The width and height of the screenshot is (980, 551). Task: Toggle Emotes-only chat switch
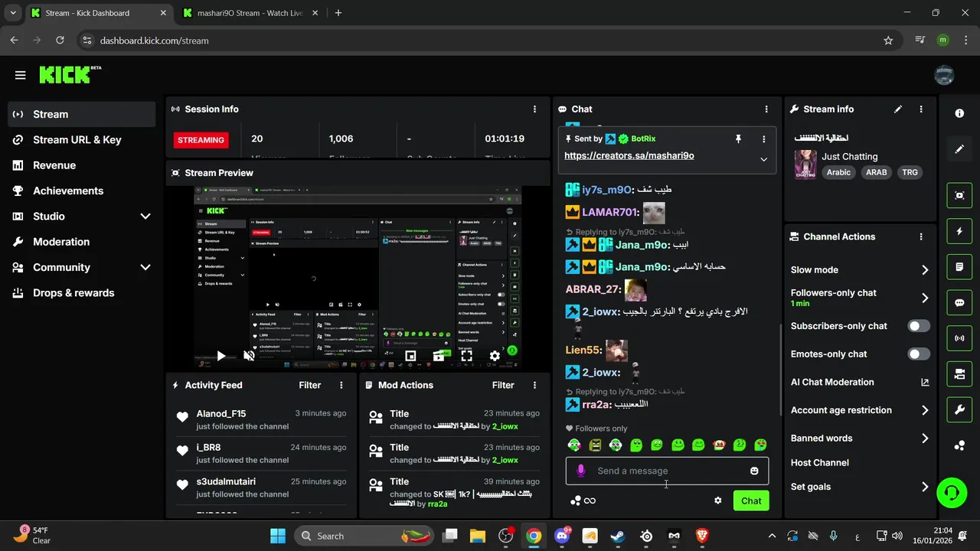919,354
